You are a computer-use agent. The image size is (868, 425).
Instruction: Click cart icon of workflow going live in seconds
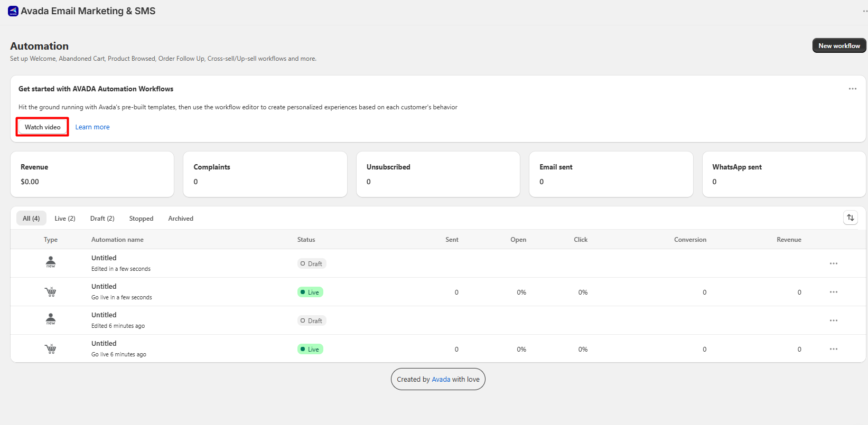pyautogui.click(x=51, y=291)
